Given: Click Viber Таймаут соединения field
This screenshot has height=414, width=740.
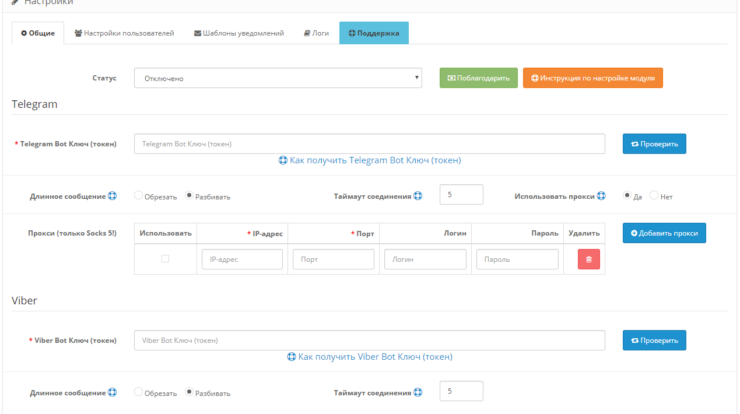Looking at the screenshot, I should coord(461,391).
